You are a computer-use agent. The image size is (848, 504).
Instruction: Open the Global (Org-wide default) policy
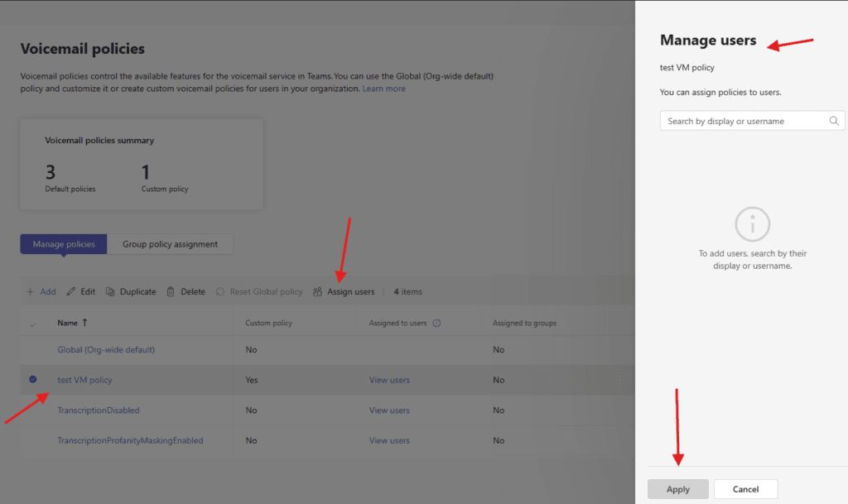pyautogui.click(x=106, y=350)
